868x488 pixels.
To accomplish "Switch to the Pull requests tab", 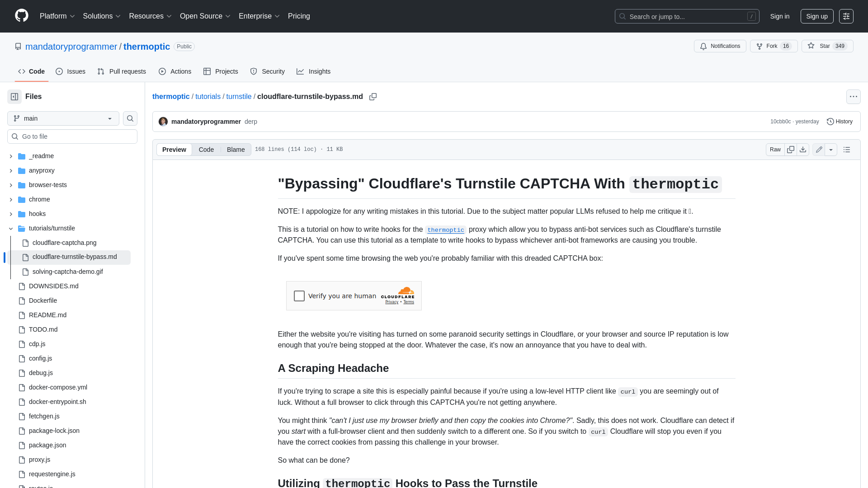I will 122,71.
